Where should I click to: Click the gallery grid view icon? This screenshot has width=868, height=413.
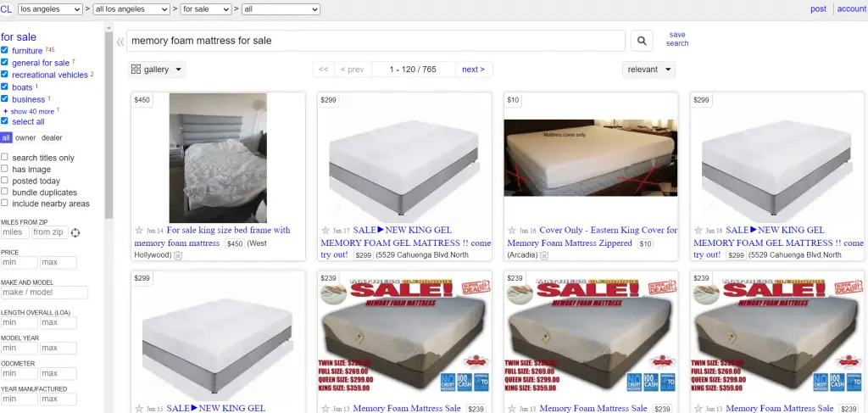[x=136, y=70]
